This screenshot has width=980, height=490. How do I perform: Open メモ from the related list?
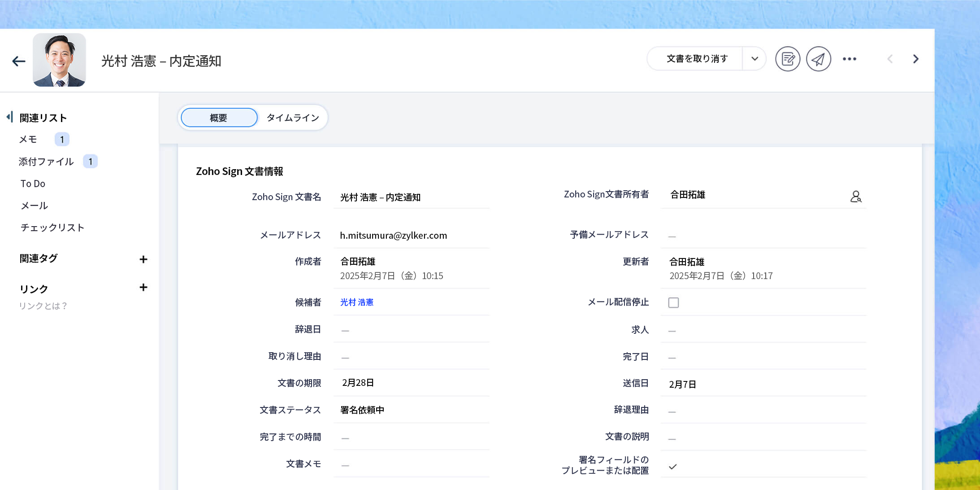click(28, 139)
